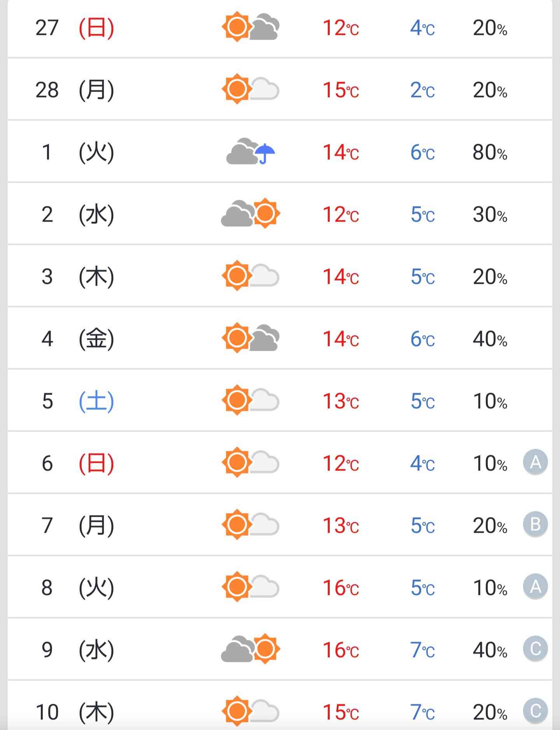Screen dimensions: 560x730
Task: Tap the 40% rain chance on Friday 4
Action: [490, 339]
